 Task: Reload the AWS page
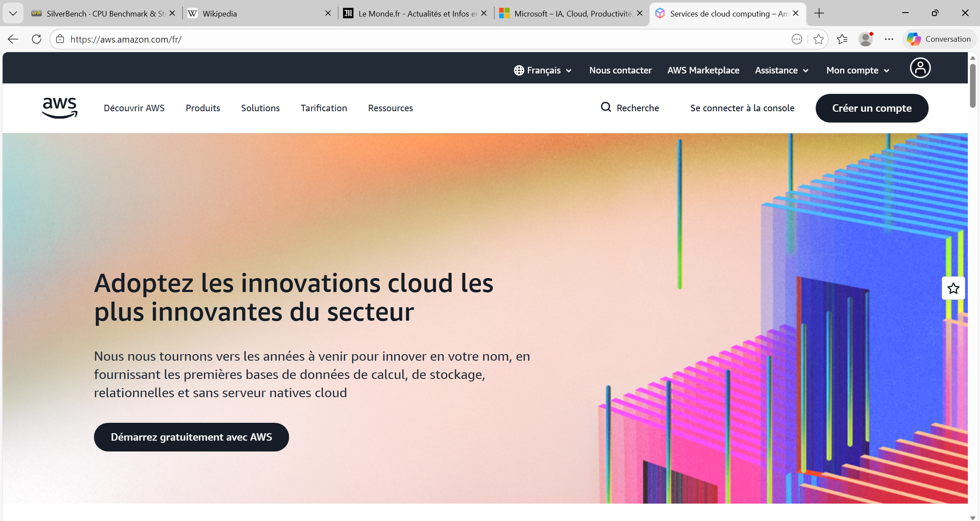pyautogui.click(x=37, y=39)
